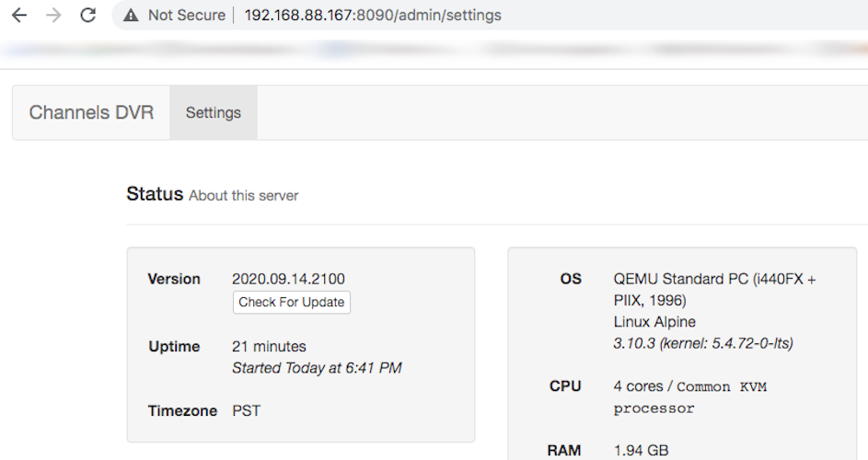Click the PST timezone value
The height and width of the screenshot is (460, 868).
(246, 411)
